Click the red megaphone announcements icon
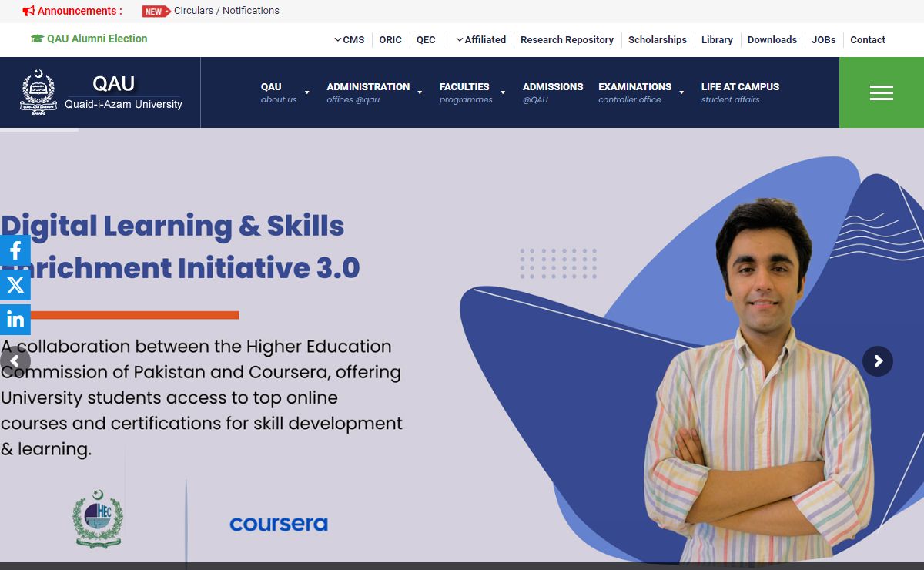 (28, 11)
